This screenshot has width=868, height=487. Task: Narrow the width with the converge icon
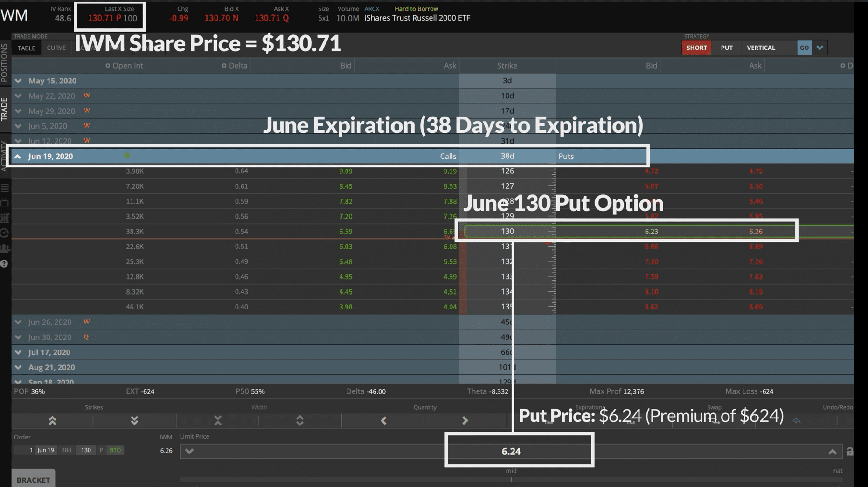(x=218, y=421)
